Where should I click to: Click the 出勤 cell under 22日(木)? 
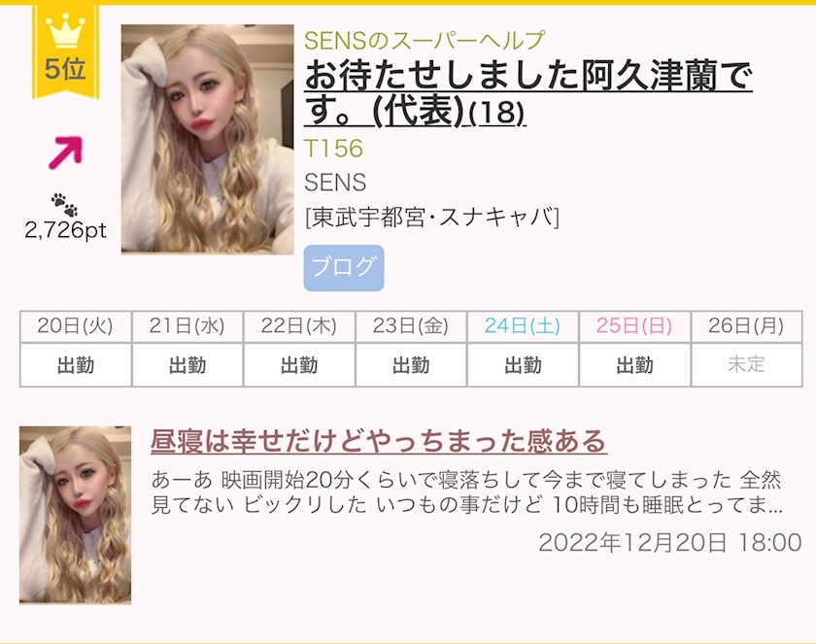tap(299, 364)
